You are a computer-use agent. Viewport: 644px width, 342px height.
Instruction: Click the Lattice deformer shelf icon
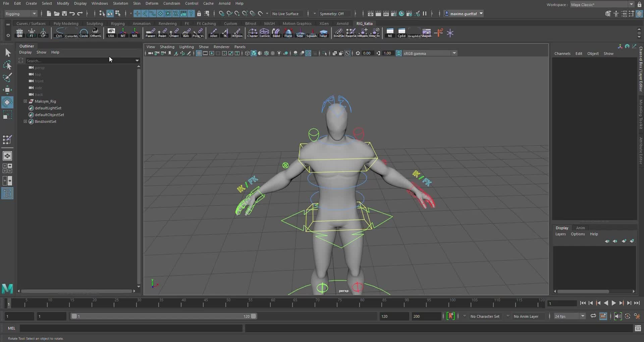pyautogui.click(x=265, y=33)
